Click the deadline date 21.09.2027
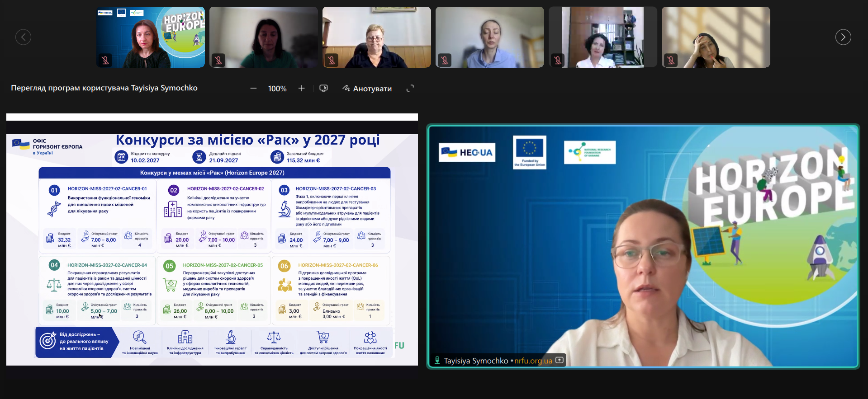The width and height of the screenshot is (868, 399). (x=223, y=160)
